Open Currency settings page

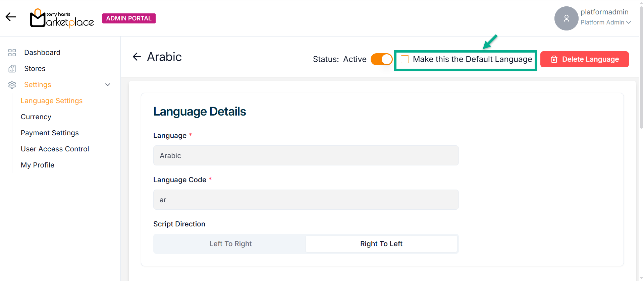[x=36, y=117]
